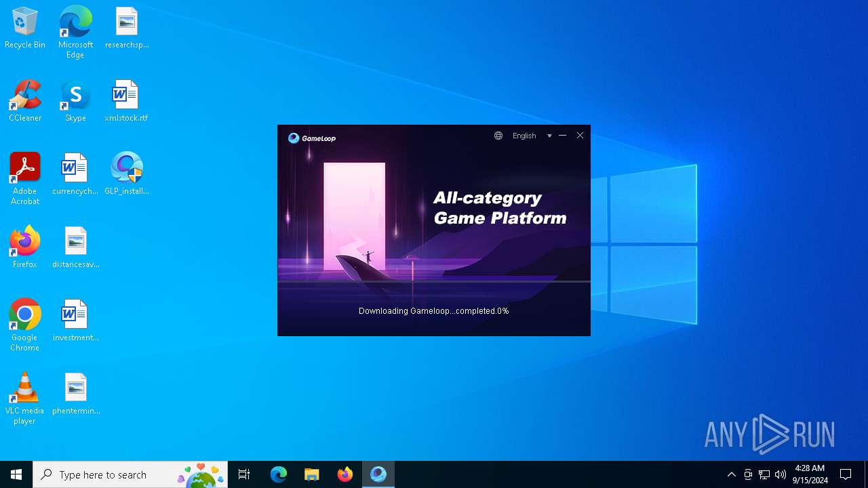Launch the Skype desktop shortcut
The image size is (868, 488).
pyautogui.click(x=75, y=102)
